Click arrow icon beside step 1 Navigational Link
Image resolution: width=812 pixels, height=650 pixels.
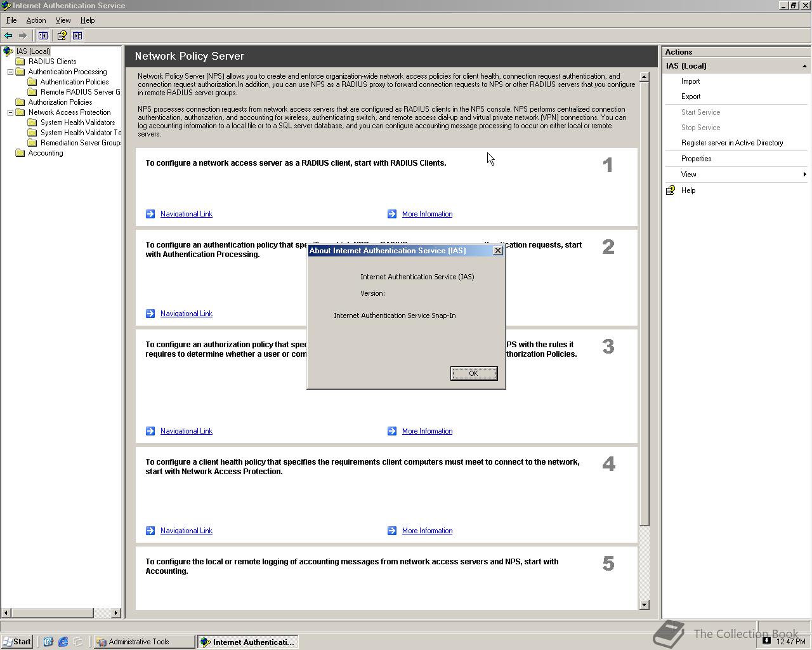point(150,214)
